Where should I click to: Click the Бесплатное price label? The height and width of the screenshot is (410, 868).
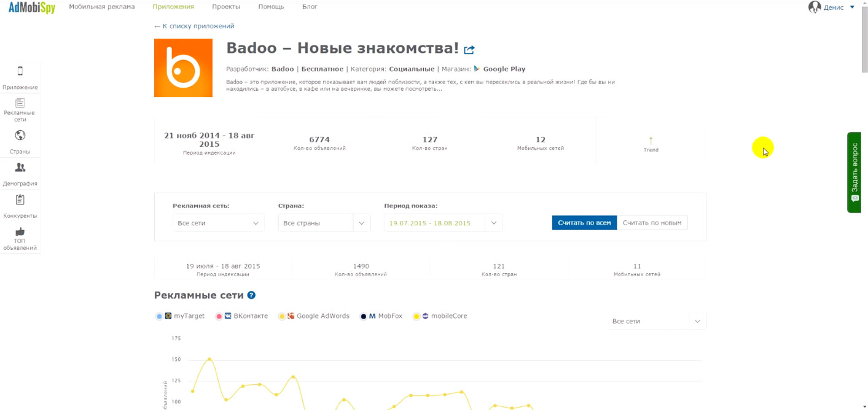coord(323,69)
